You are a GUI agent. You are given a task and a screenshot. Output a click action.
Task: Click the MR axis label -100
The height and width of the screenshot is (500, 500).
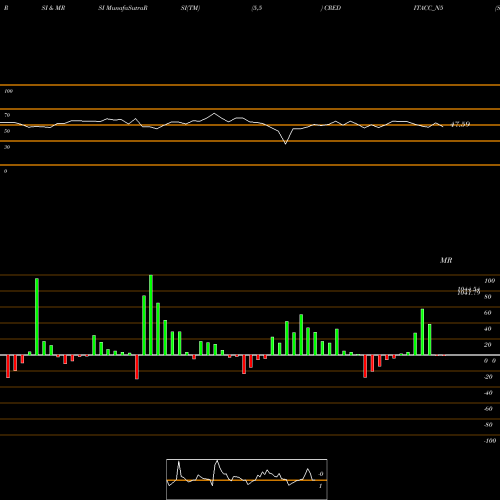coord(490,441)
